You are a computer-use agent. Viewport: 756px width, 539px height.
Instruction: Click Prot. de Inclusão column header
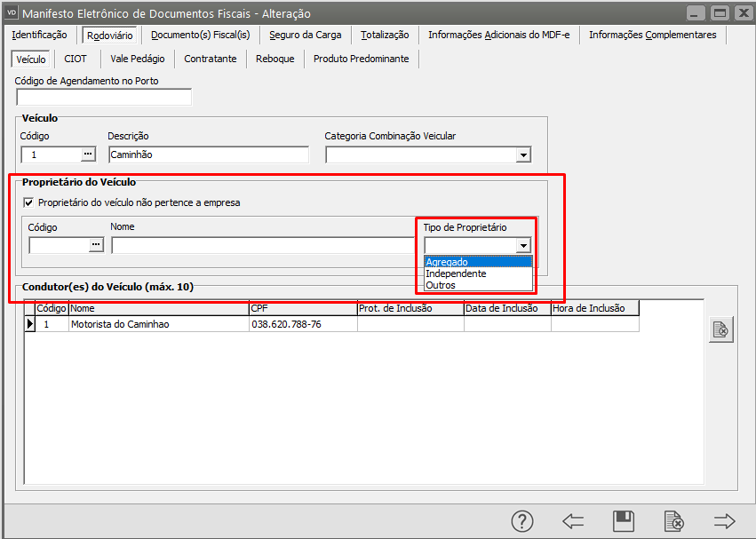tap(410, 308)
